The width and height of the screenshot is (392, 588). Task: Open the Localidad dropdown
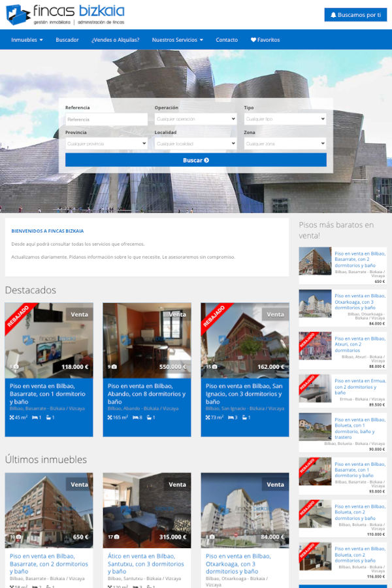tap(195, 144)
